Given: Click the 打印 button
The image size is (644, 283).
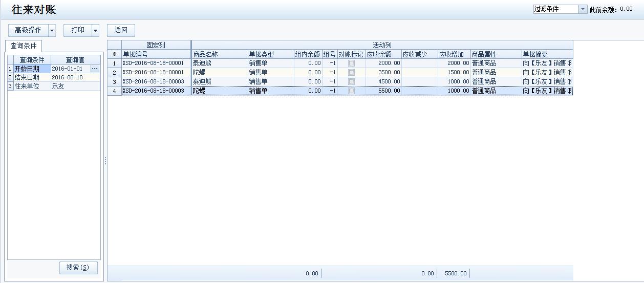Looking at the screenshot, I should coord(78,30).
